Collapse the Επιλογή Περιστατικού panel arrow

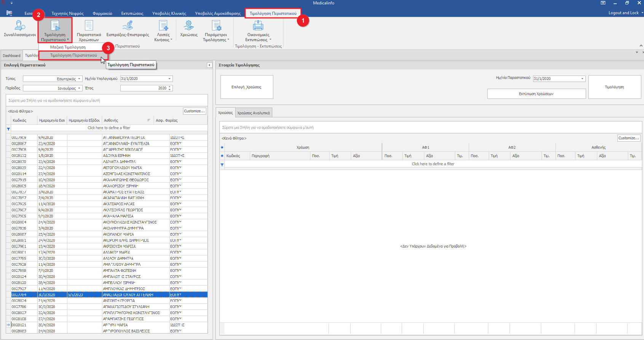[x=209, y=65]
